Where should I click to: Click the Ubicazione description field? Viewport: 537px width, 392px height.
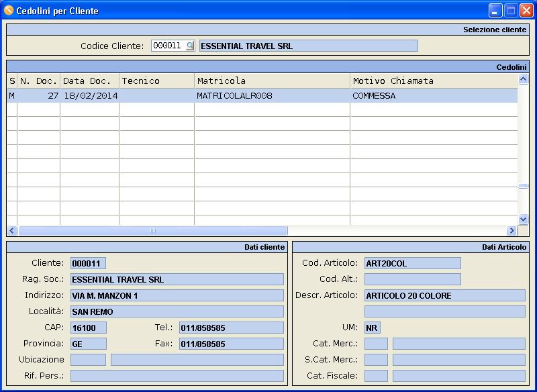pyautogui.click(x=197, y=360)
